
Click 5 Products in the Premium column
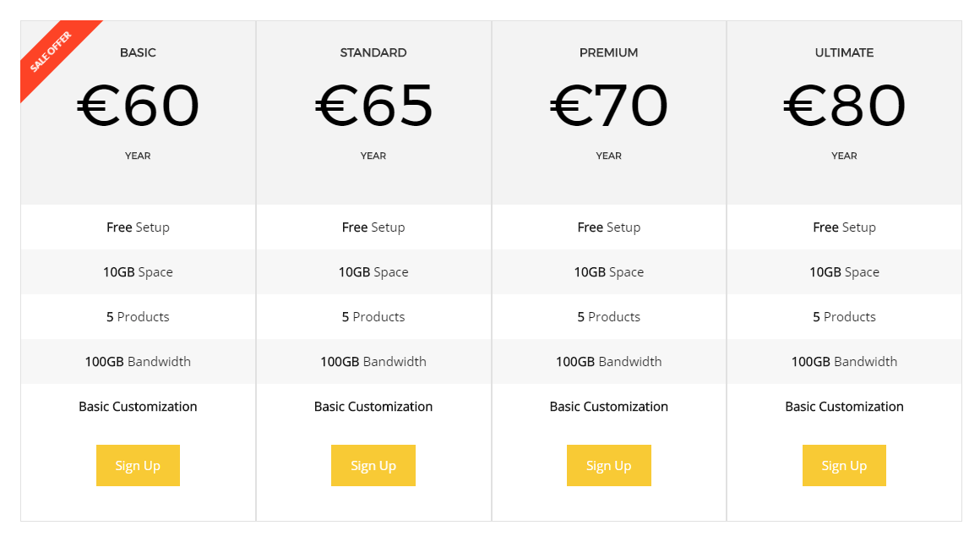(608, 317)
